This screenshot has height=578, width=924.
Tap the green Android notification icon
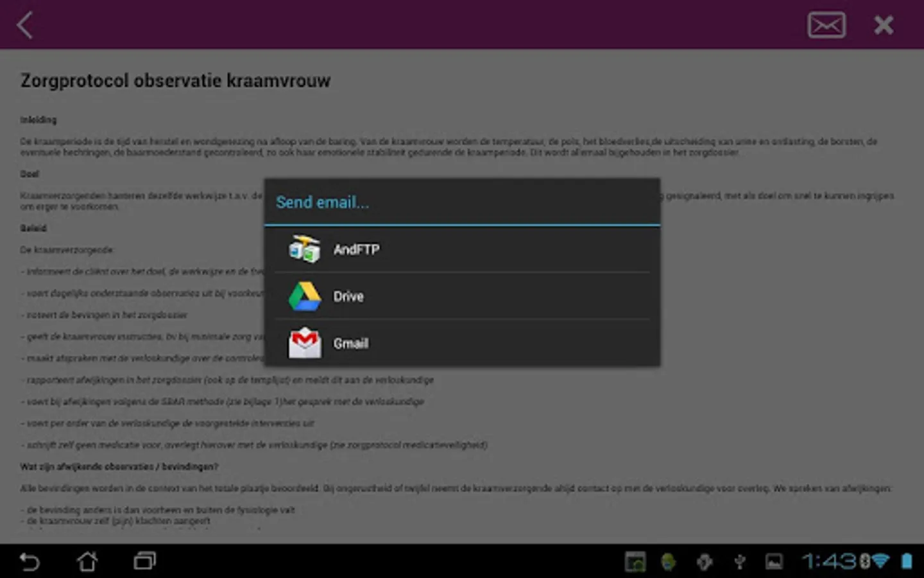(669, 562)
